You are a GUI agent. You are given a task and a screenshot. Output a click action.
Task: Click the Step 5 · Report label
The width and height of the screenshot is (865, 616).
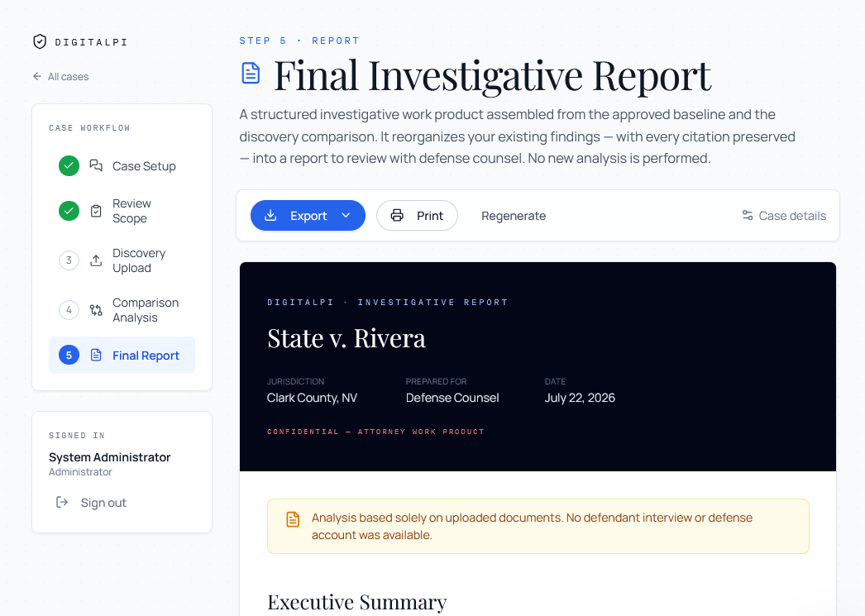click(299, 41)
